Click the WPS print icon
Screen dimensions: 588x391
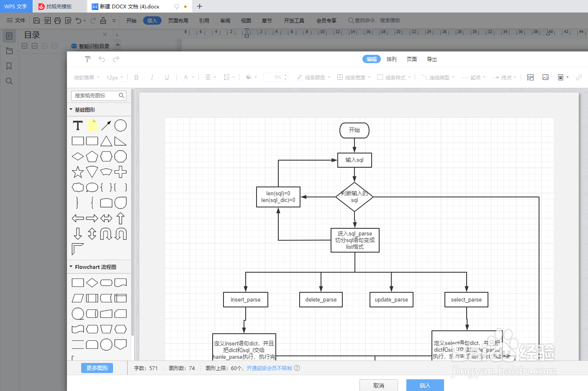tap(57, 20)
